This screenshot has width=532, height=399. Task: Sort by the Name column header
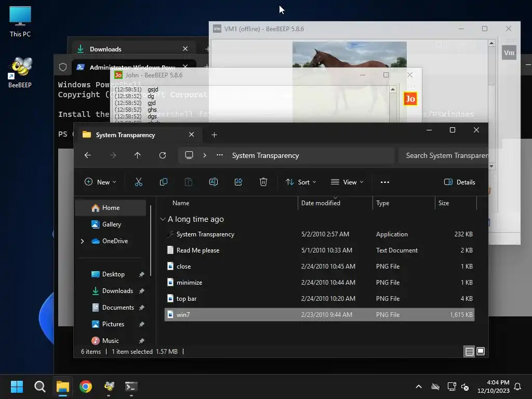pos(230,203)
